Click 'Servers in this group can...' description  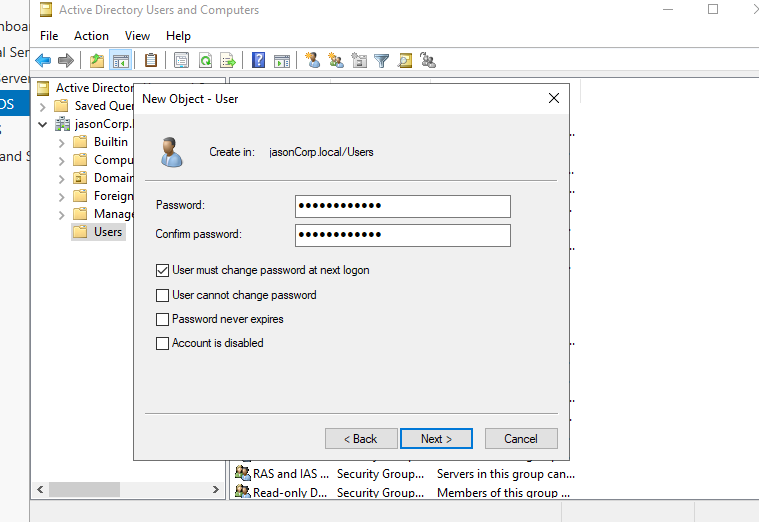pos(506,474)
